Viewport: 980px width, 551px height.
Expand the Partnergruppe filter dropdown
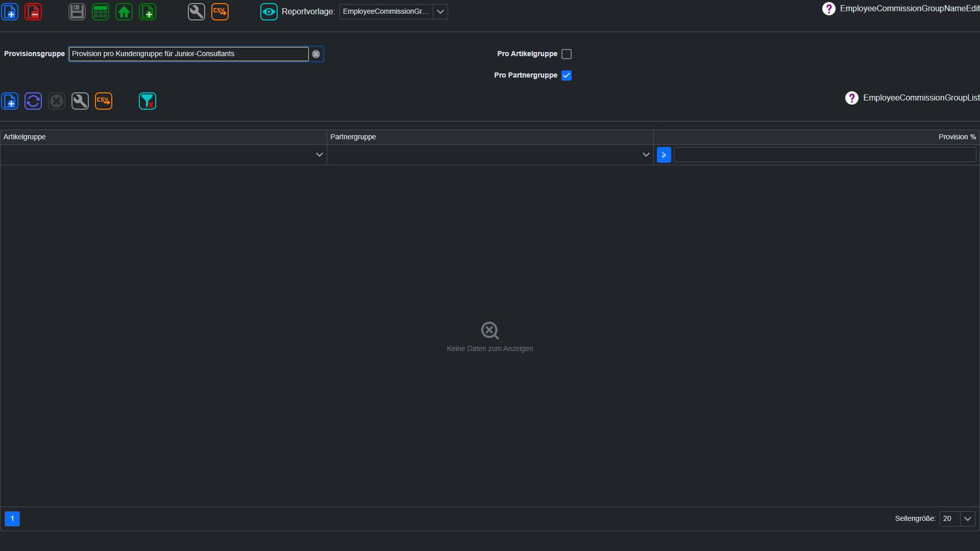coord(646,155)
